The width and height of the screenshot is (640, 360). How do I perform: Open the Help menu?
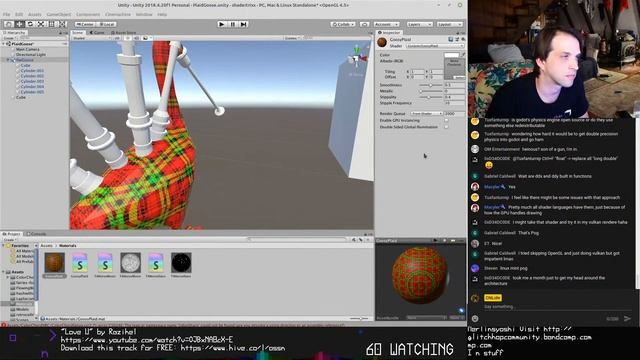162,14
